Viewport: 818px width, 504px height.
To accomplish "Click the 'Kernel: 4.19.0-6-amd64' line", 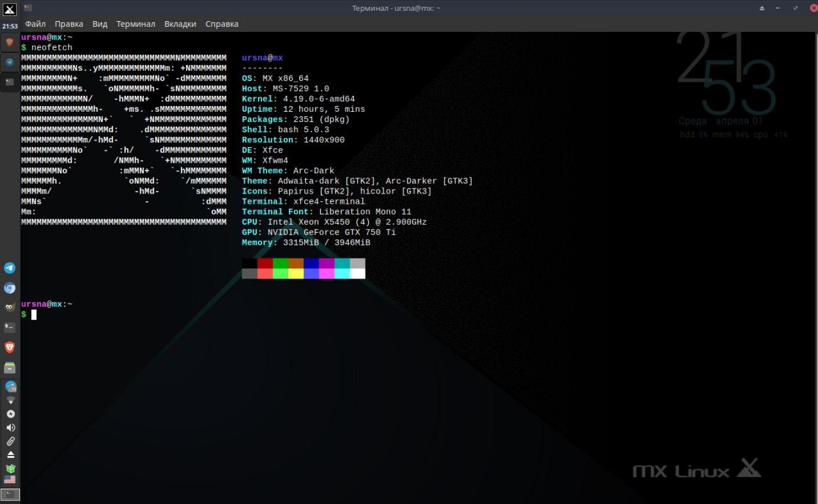I will click(x=298, y=98).
